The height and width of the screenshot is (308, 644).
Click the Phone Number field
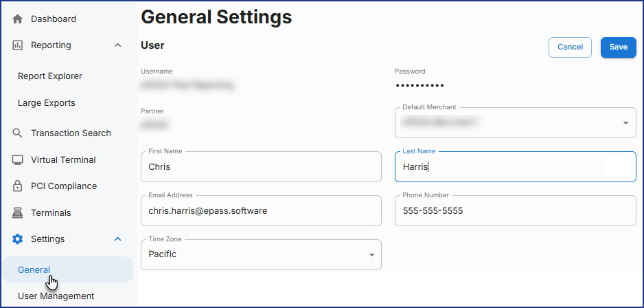point(515,210)
